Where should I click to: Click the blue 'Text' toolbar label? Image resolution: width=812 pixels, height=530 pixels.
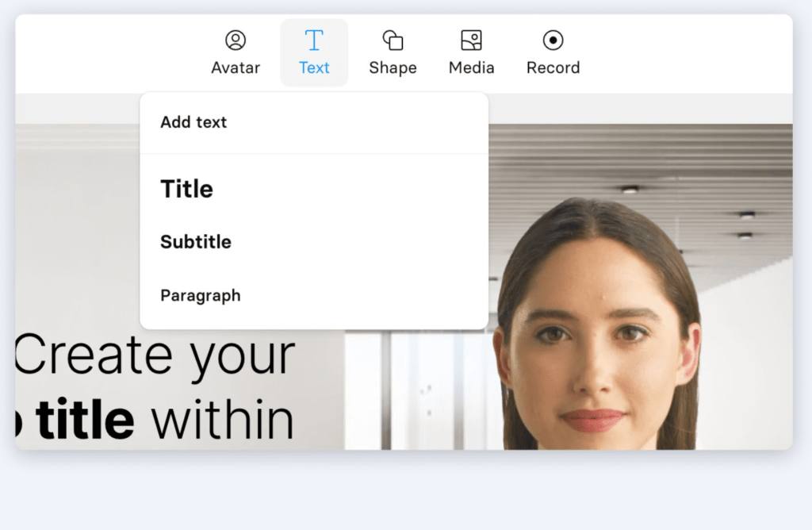click(x=314, y=68)
